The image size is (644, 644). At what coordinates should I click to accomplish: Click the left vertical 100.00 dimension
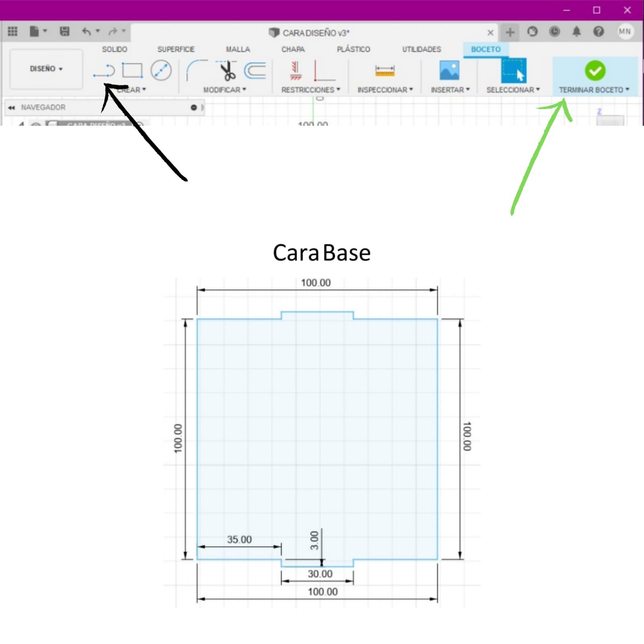[x=178, y=438]
